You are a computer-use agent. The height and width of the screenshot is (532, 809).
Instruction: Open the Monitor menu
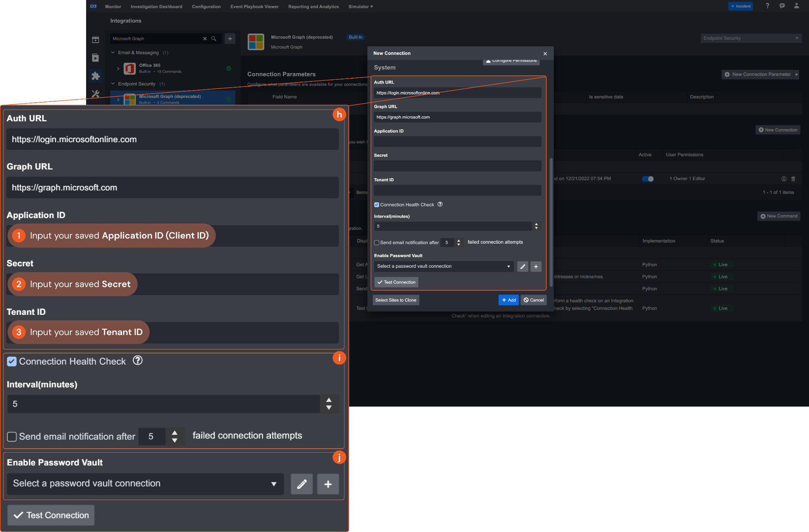click(x=113, y=7)
